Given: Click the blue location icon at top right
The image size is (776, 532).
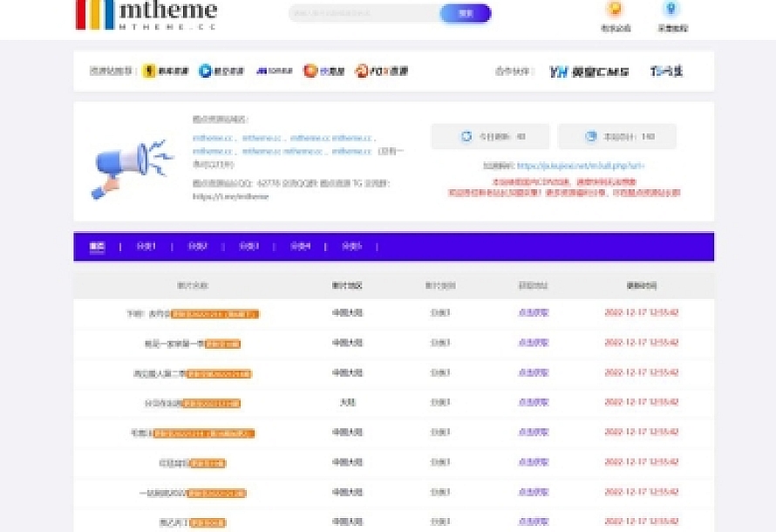Looking at the screenshot, I should coord(671,10).
